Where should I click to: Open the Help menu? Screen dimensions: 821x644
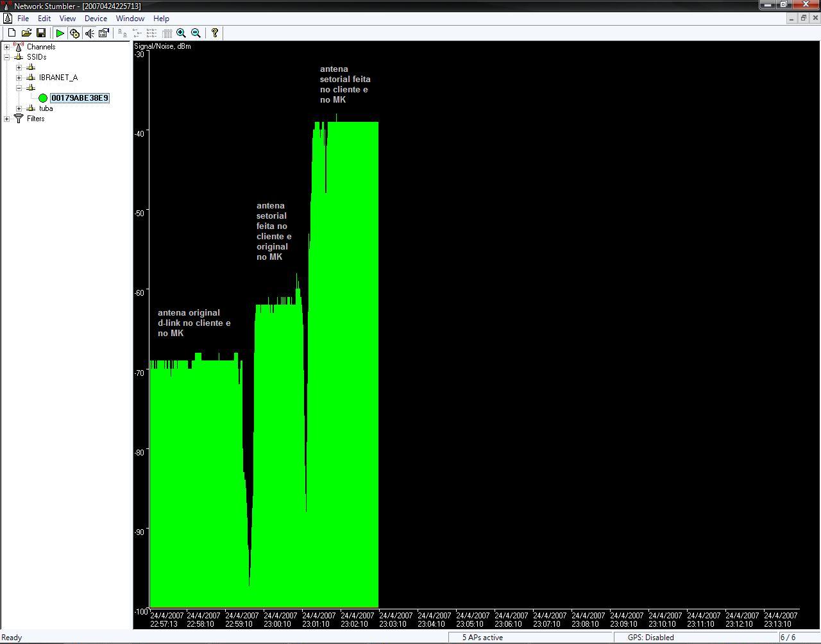coord(161,18)
